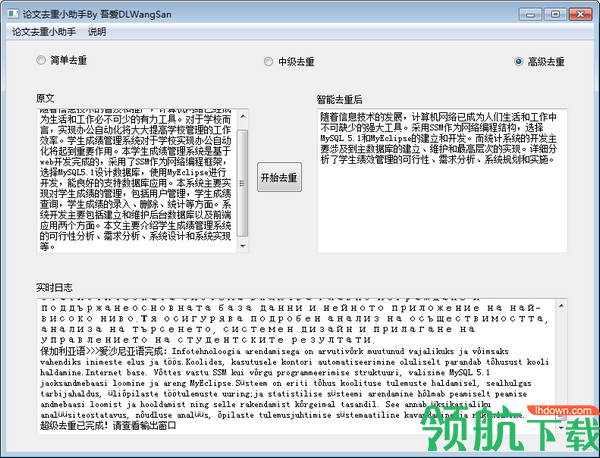Select the 简单去重 radio option
This screenshot has height=458, width=600.
(62, 60)
